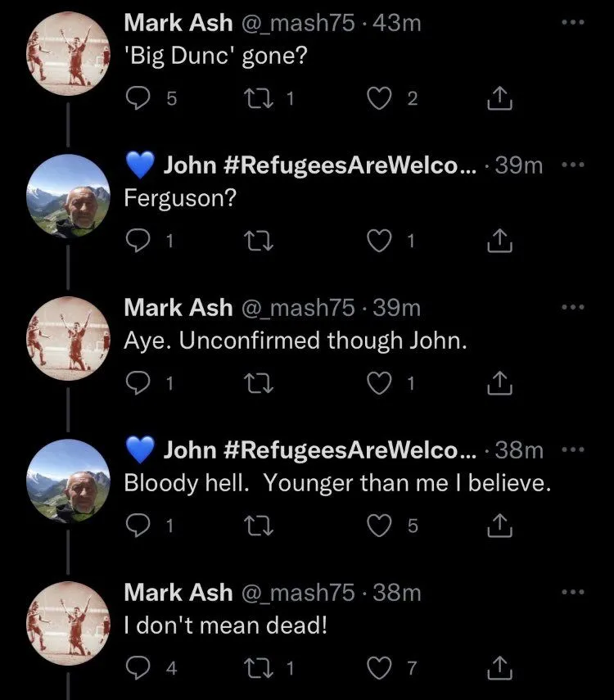Share the 'Big Dunc' gone? tweet
Screen dimensions: 614x700
499,99
